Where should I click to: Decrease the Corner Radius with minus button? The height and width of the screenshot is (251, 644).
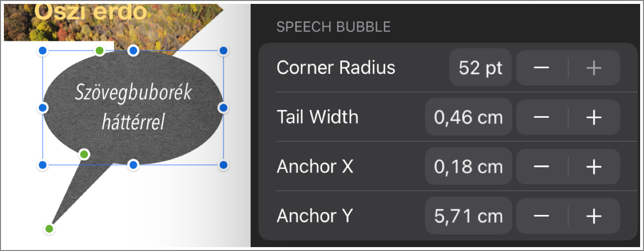542,68
